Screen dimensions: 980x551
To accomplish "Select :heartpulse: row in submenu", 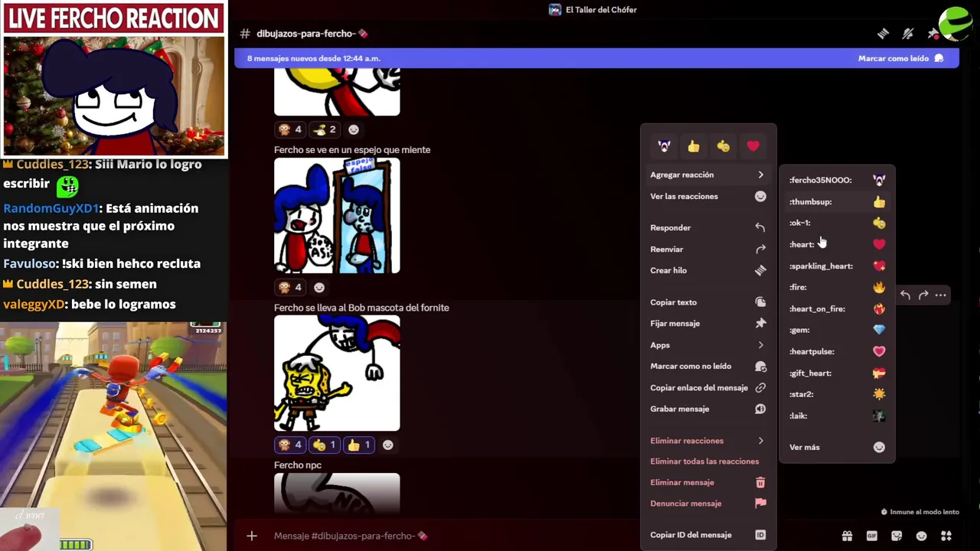I will pyautogui.click(x=837, y=351).
